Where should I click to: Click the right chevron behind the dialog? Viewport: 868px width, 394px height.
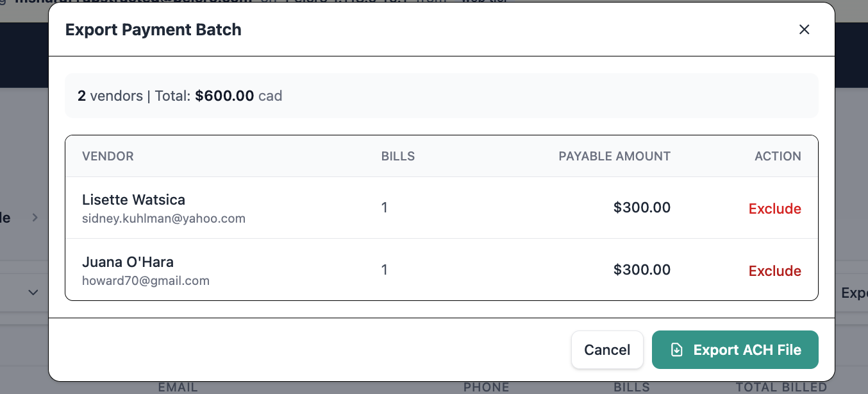[x=35, y=218]
